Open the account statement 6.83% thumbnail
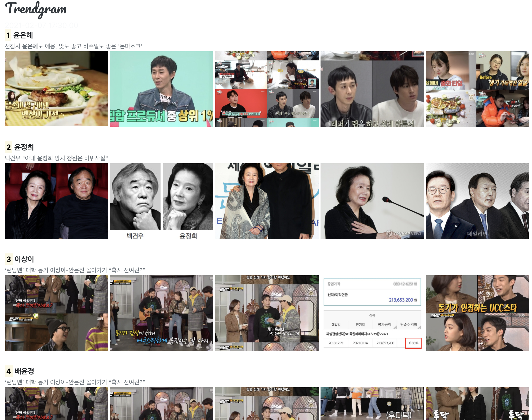This screenshot has width=532, height=420. (x=372, y=313)
